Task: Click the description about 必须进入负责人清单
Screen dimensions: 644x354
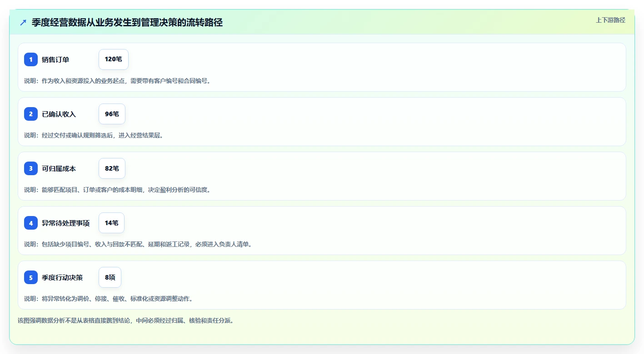Action: (x=138, y=244)
